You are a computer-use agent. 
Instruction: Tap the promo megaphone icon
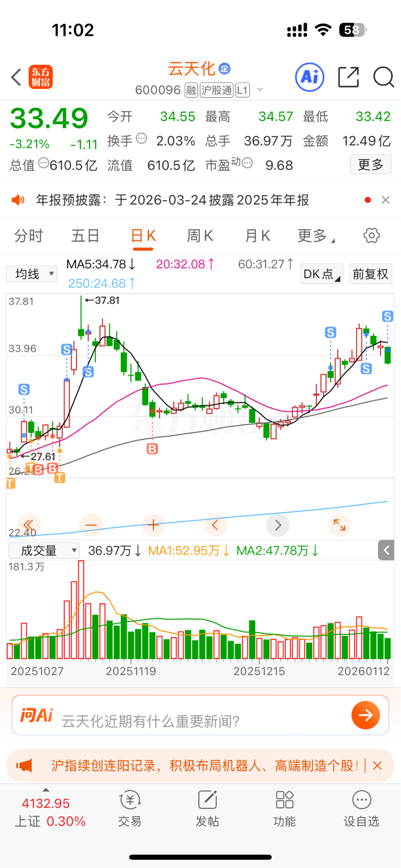click(25, 766)
